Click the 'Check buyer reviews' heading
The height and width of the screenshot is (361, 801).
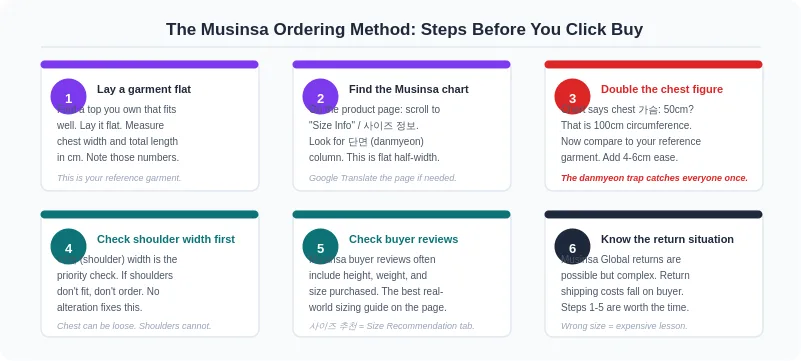pos(404,239)
